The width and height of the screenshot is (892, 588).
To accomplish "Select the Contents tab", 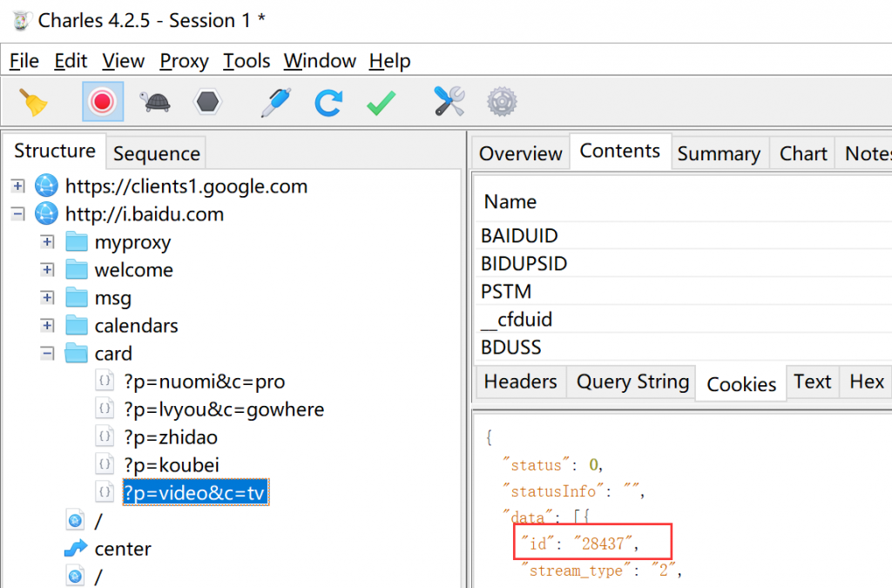I will (620, 151).
